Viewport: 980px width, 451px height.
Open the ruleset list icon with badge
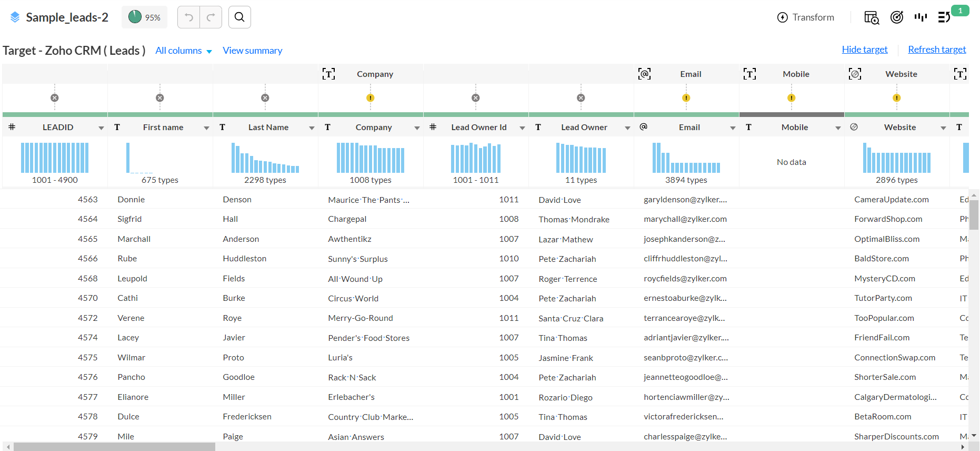tap(944, 17)
